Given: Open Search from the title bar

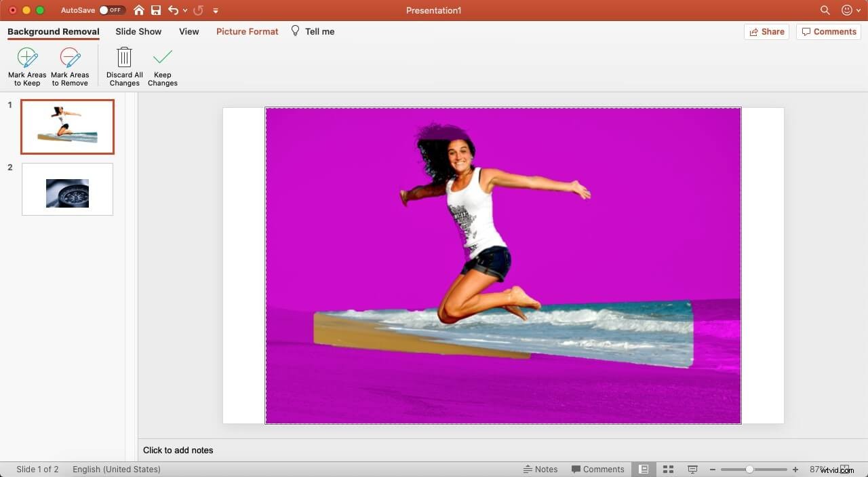Looking at the screenshot, I should [x=825, y=10].
